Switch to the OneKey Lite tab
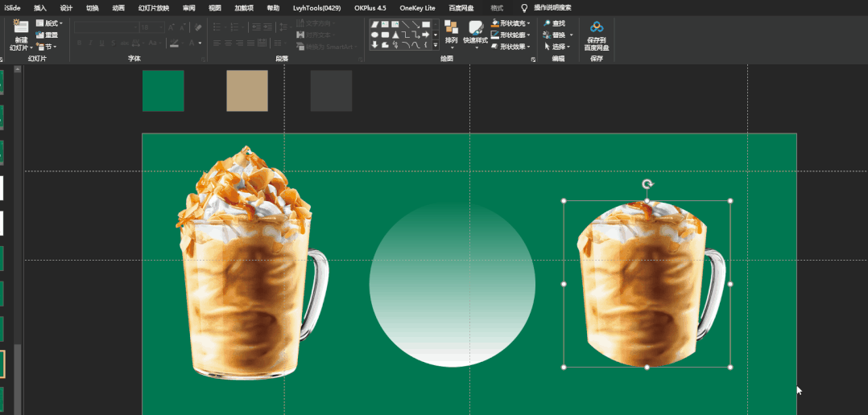Viewport: 868px width, 415px height. coord(417,7)
